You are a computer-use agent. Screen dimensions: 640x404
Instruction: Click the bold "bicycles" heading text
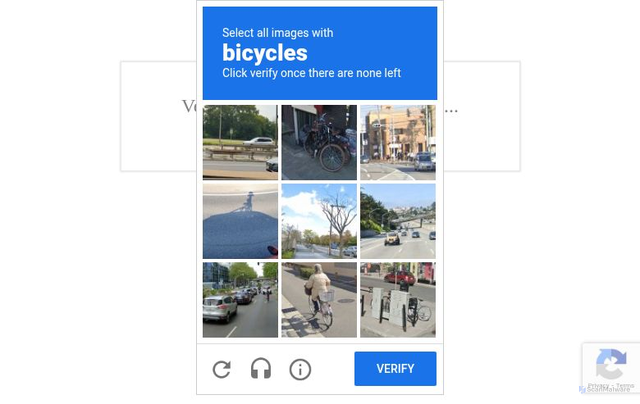[x=265, y=53]
